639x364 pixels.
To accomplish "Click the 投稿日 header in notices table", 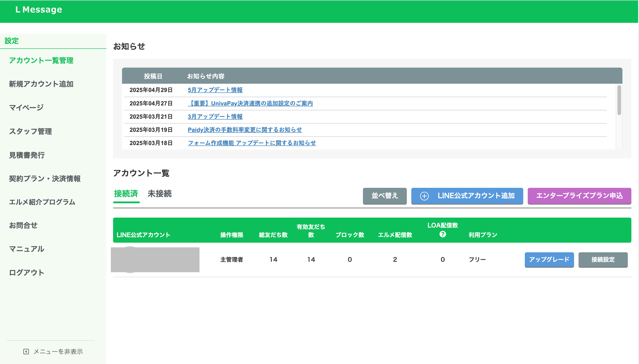I will (x=153, y=76).
